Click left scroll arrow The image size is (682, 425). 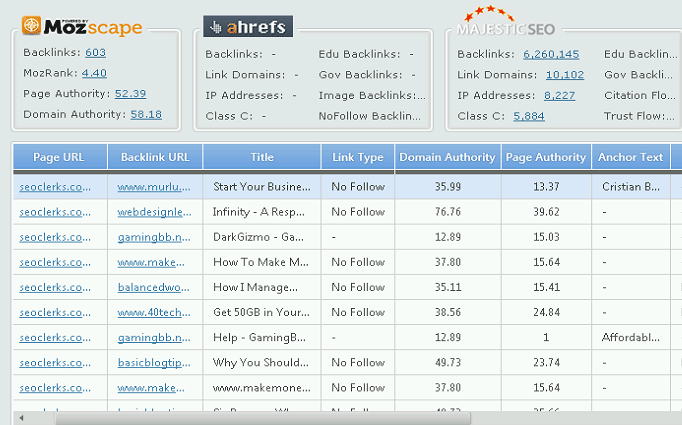21,418
